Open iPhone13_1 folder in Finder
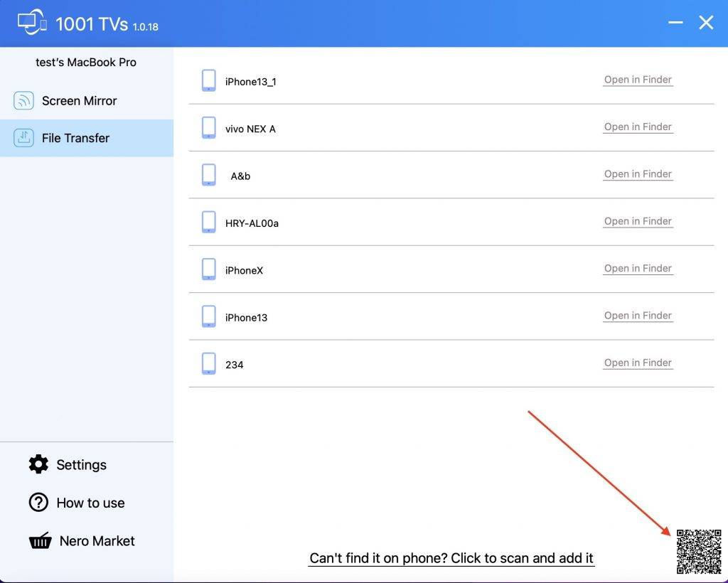 pos(638,80)
